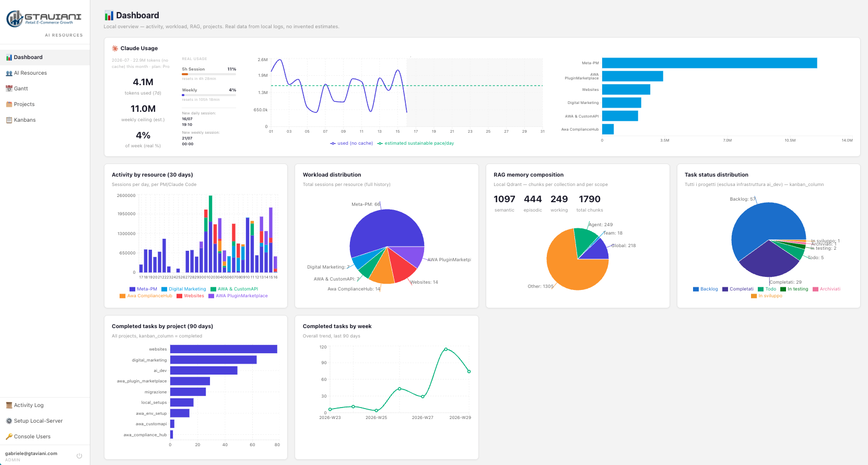This screenshot has height=465, width=868.
Task: Toggle AWA PluginMarketplace legend entry
Action: pos(238,296)
